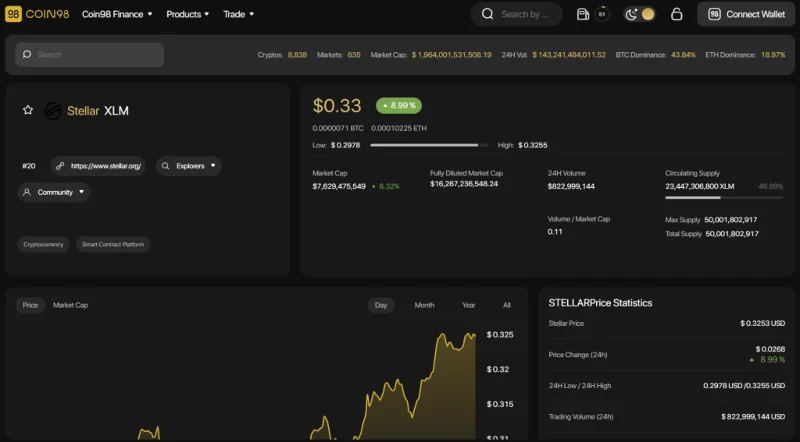
Task: Open the Explorers dropdown
Action: pos(189,166)
